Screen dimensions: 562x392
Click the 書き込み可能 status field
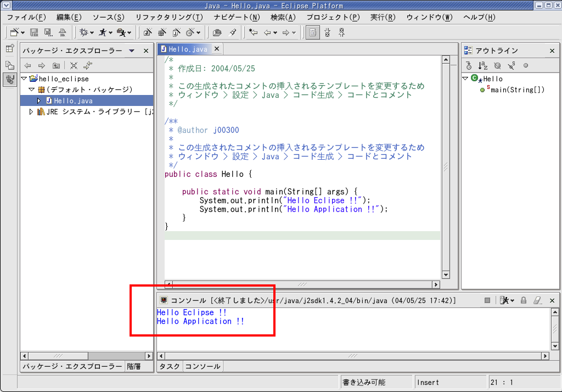(x=375, y=382)
